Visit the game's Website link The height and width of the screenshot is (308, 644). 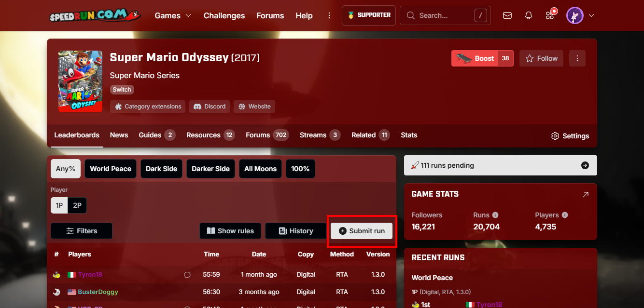254,107
